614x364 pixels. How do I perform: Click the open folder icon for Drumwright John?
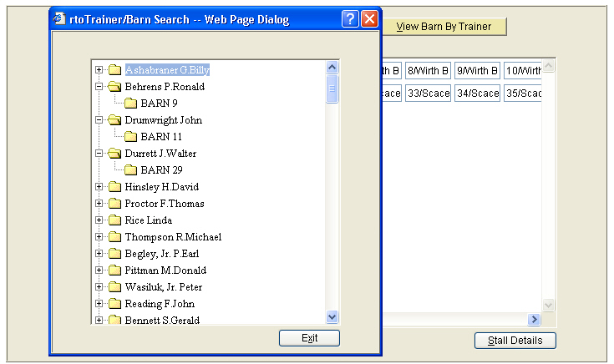pyautogui.click(x=114, y=120)
